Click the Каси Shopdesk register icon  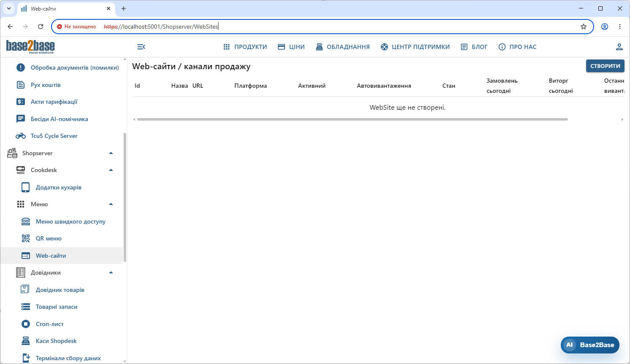point(26,341)
